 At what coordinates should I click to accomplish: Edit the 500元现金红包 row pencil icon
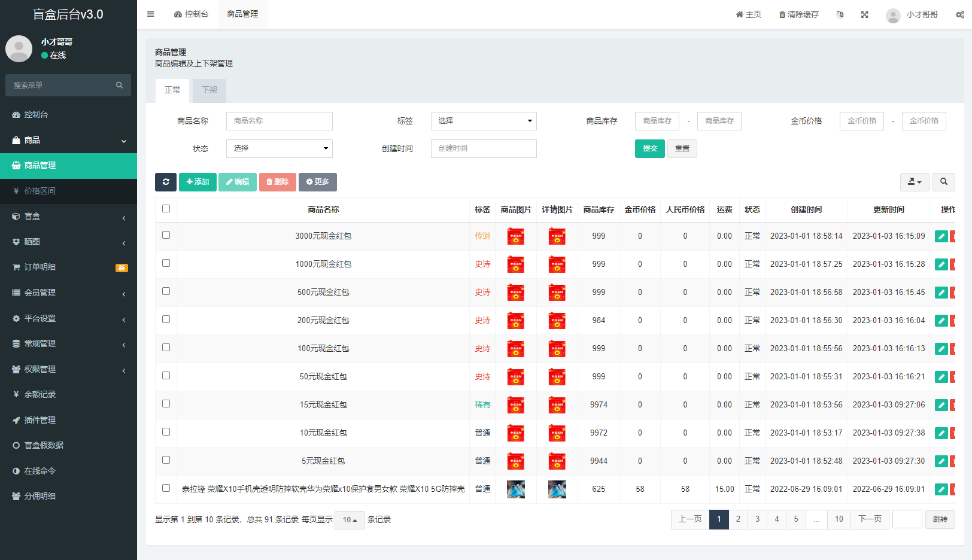[x=941, y=293]
